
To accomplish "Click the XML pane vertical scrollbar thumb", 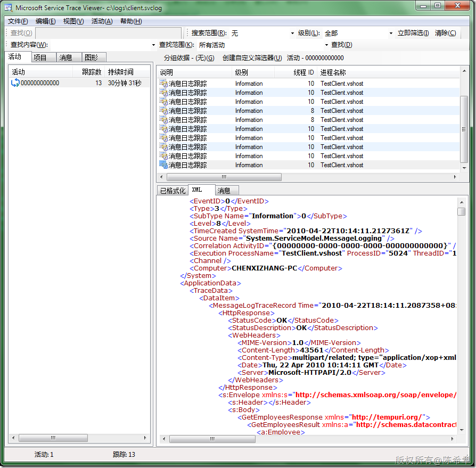I will coord(462,211).
